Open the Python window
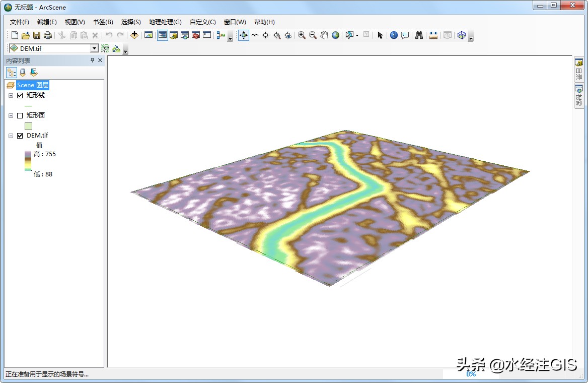This screenshot has height=383, width=588. coord(207,35)
